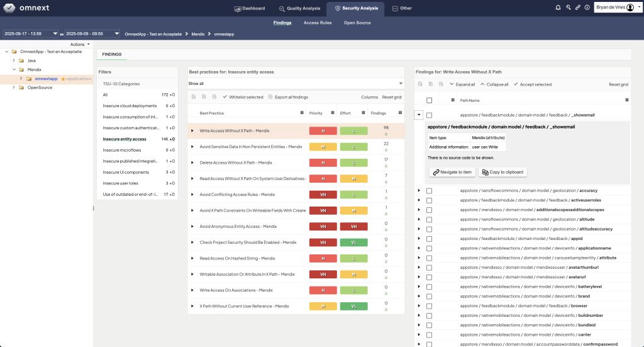The width and height of the screenshot is (644, 347).
Task: Switch to Access Rules sub-tab
Action: [x=318, y=23]
